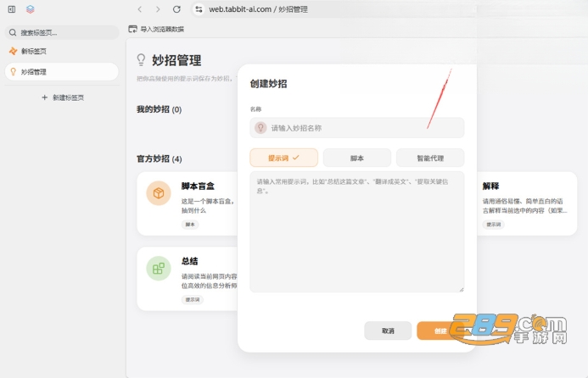Image resolution: width=588 pixels, height=378 pixels.
Task: Focus the 请输入妙招名称 name field
Action: coord(357,128)
